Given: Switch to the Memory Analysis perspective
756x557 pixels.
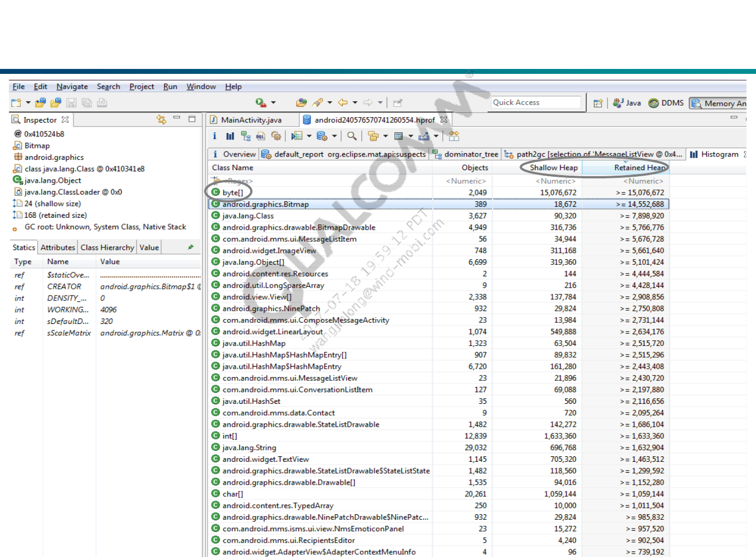Looking at the screenshot, I should tap(718, 103).
